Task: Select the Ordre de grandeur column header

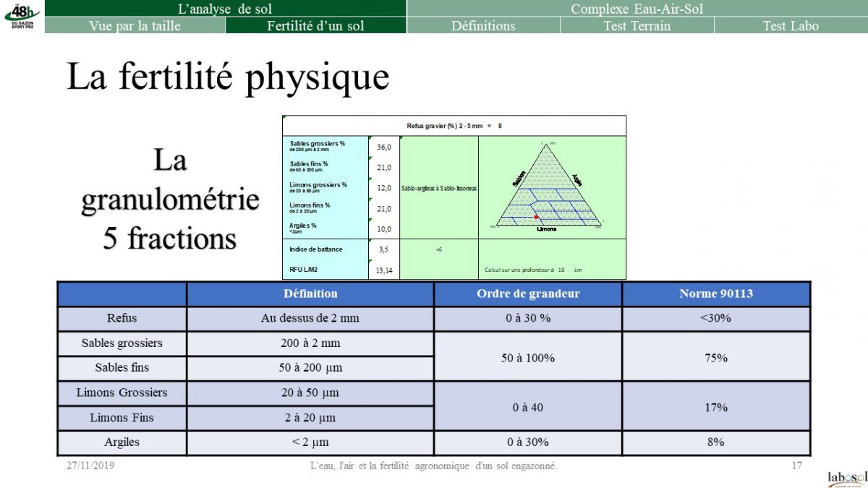Action: [528, 294]
